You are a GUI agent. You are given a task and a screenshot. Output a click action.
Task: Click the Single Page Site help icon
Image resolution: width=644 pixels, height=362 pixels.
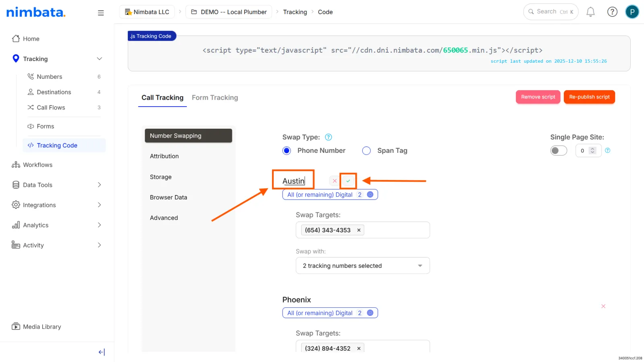608,150
